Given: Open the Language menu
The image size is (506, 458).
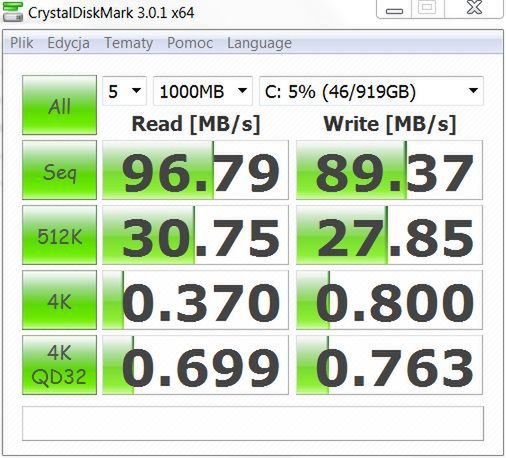Looking at the screenshot, I should [x=259, y=43].
